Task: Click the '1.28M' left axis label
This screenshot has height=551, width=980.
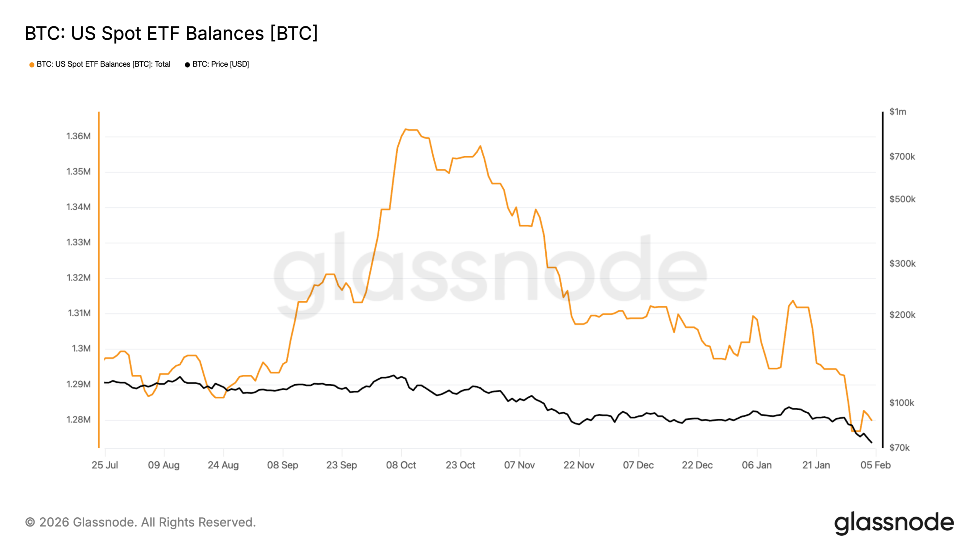Action: 78,420
